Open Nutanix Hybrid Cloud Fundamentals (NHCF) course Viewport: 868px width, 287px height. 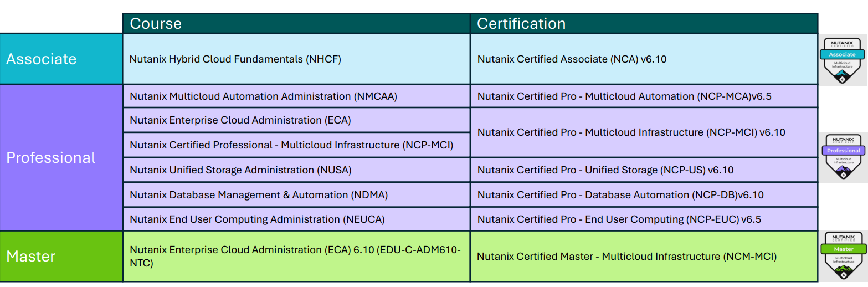pyautogui.click(x=235, y=59)
